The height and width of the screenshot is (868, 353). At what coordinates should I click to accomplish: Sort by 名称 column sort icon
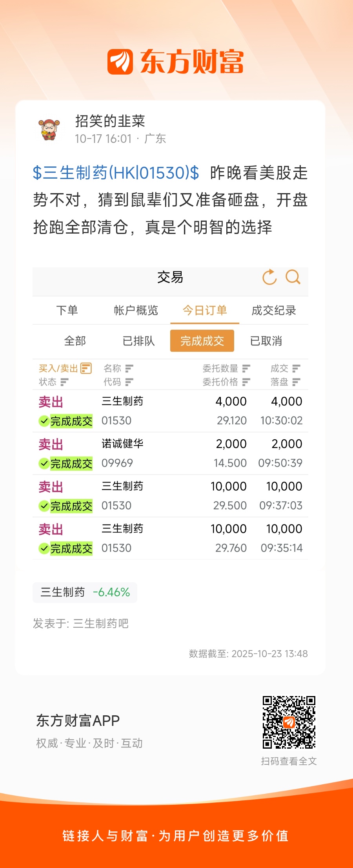point(129,368)
